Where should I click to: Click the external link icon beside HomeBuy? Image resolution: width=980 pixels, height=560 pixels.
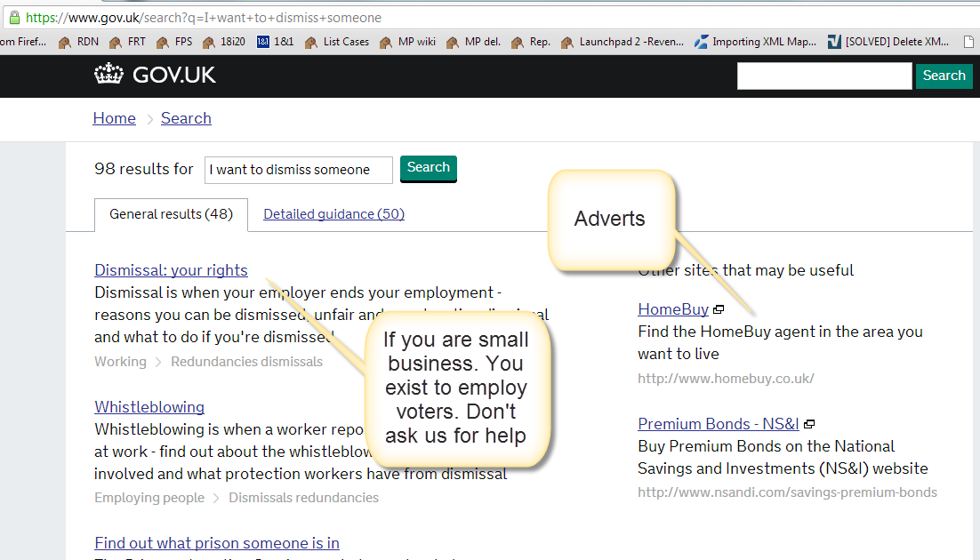719,310
